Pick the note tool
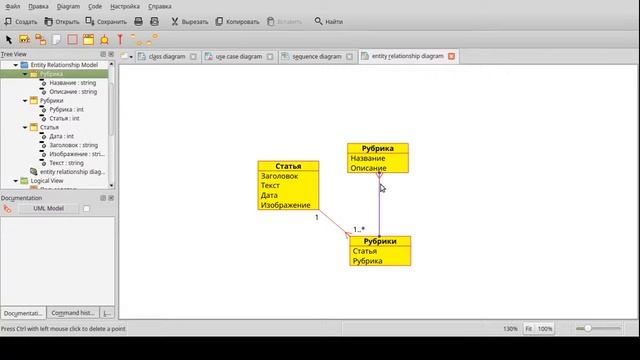640x360 pixels. click(56, 40)
